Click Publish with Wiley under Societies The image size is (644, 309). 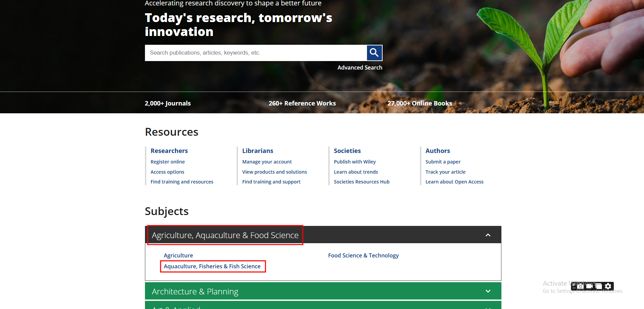coord(354,162)
